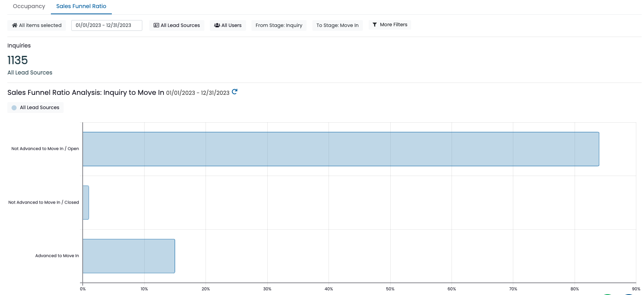
Task: Toggle the All Lead Sources legend series
Action: 35,108
